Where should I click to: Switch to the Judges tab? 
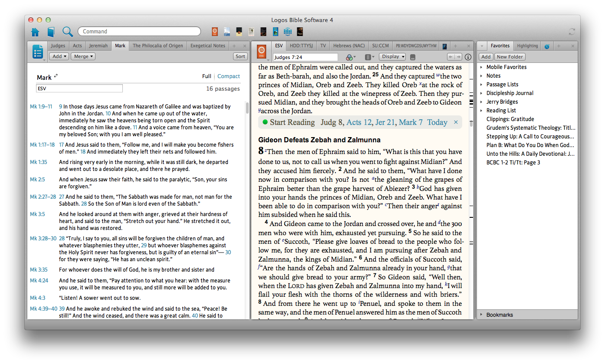[58, 46]
